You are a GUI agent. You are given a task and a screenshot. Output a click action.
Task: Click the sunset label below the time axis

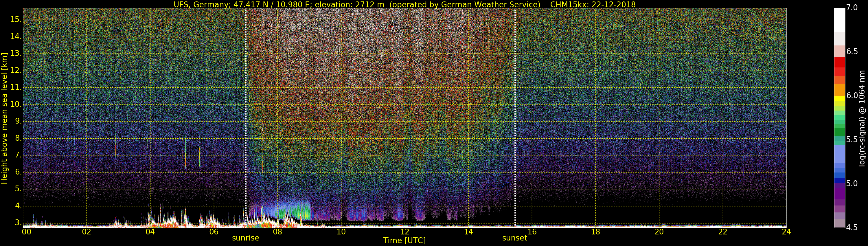pyautogui.click(x=514, y=238)
